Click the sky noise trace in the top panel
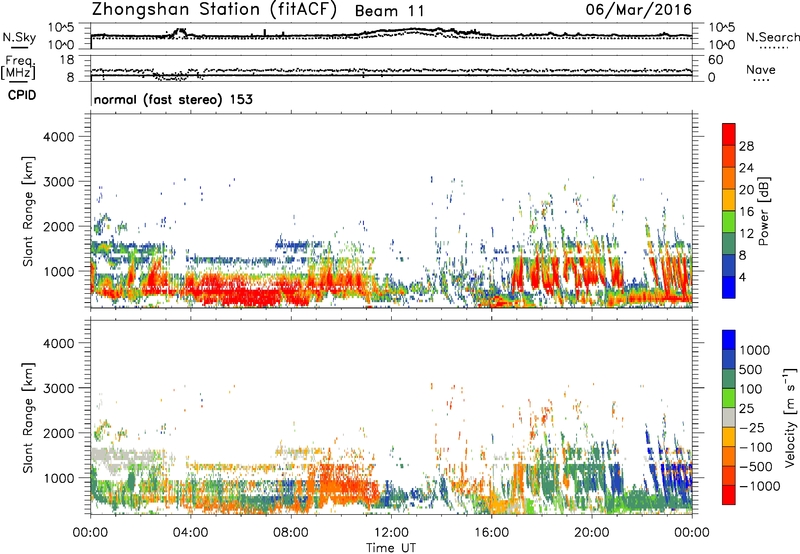Viewport: 800px width, 554px height. click(x=391, y=34)
